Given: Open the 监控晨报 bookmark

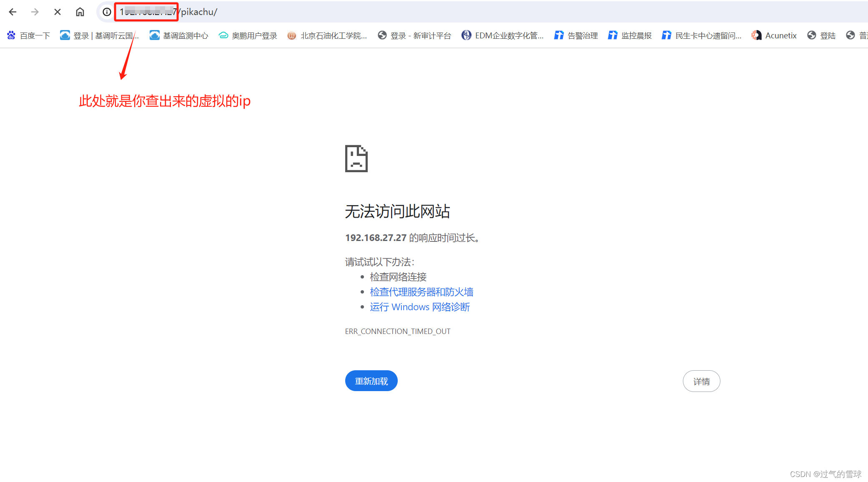Looking at the screenshot, I should pyautogui.click(x=630, y=35).
